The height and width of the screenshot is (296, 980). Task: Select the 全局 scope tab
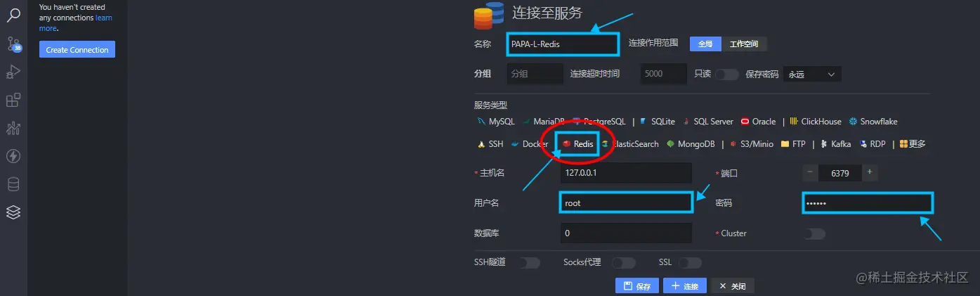pyautogui.click(x=705, y=44)
